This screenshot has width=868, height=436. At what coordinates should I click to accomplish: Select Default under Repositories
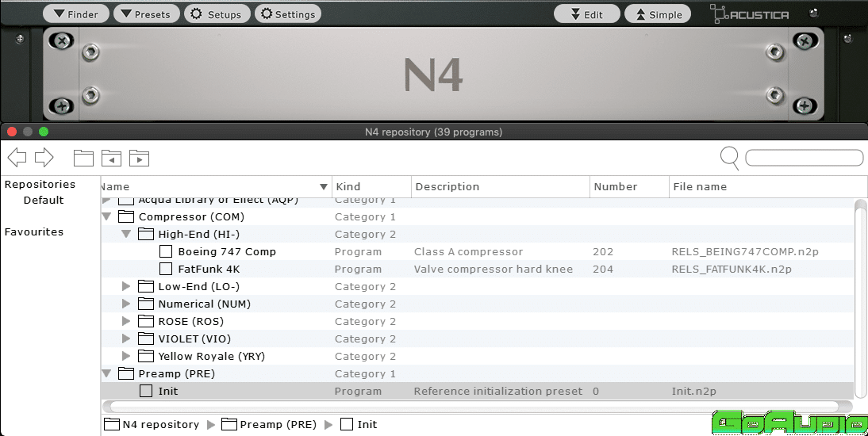(43, 201)
